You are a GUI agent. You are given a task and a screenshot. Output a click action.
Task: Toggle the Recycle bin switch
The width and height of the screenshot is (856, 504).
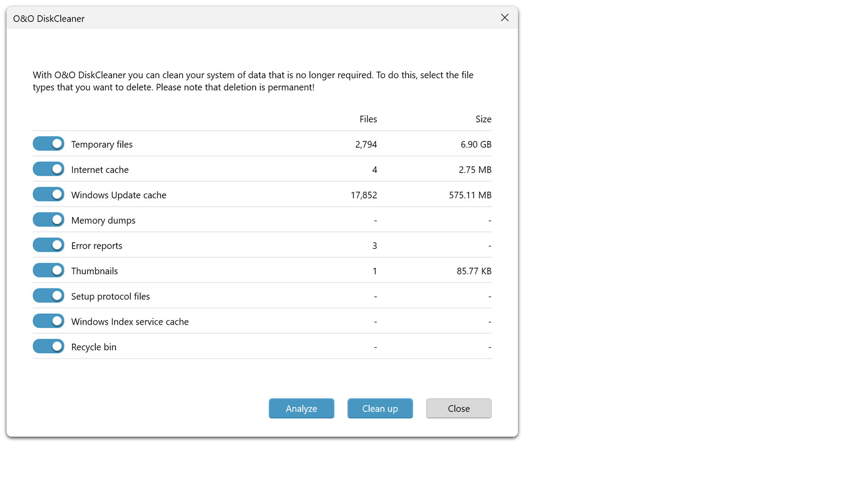click(48, 346)
